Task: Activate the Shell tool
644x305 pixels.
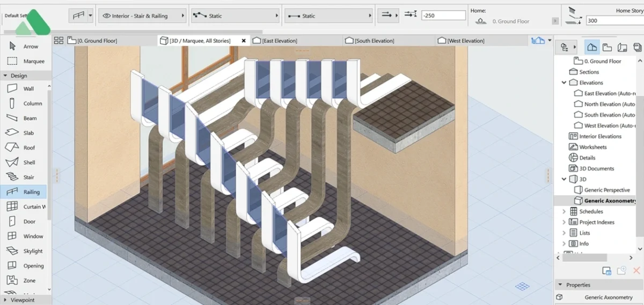Action: (28, 162)
